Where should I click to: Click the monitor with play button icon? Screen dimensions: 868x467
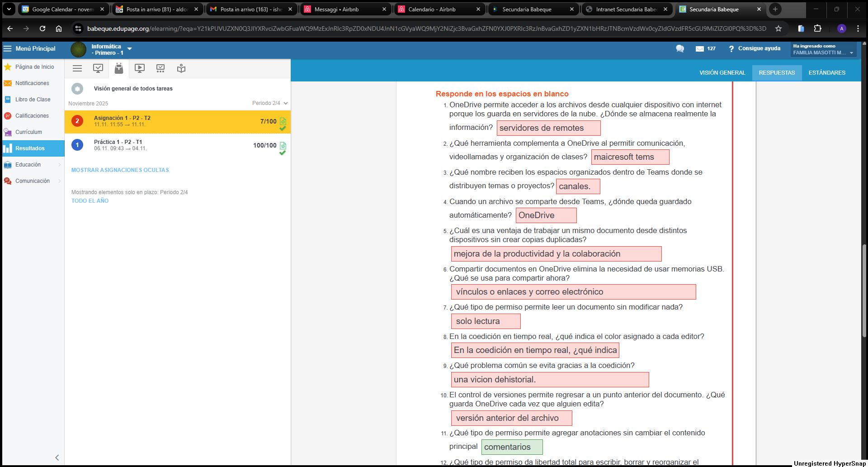click(140, 68)
